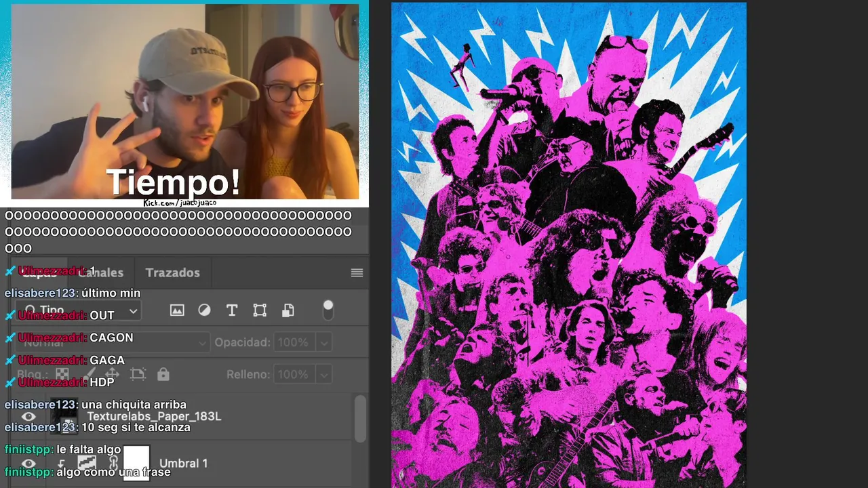The width and height of the screenshot is (868, 488).
Task: Click chat message 'una chiquita arriba'
Action: tap(134, 405)
